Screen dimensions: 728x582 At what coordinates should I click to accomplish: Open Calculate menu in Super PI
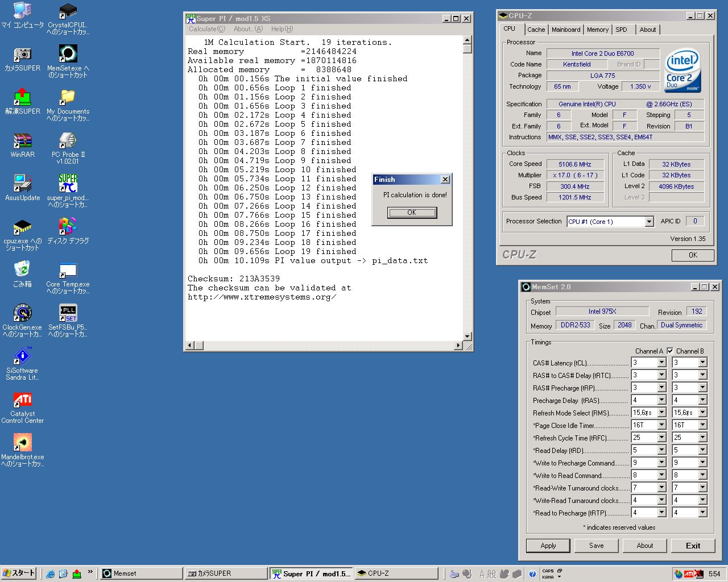point(207,29)
